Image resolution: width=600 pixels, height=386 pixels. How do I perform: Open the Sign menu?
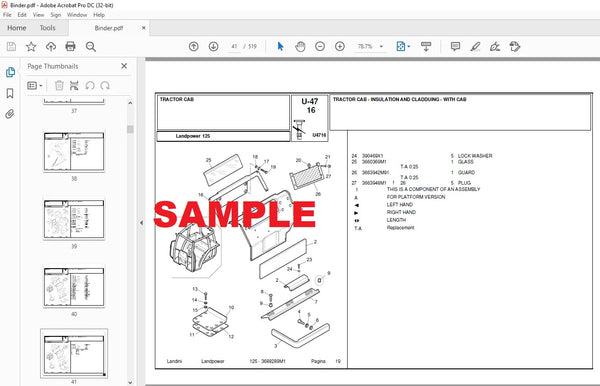tap(55, 15)
